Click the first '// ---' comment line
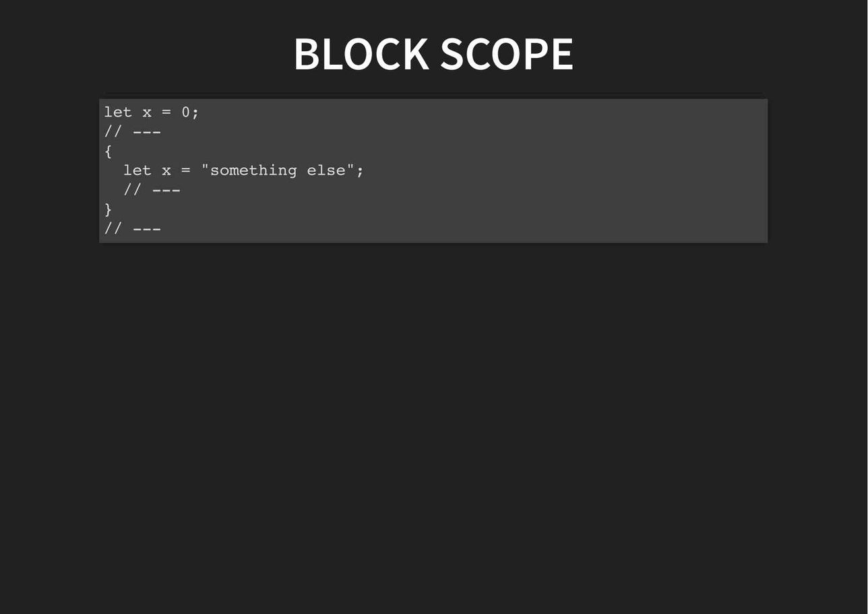 coord(133,131)
